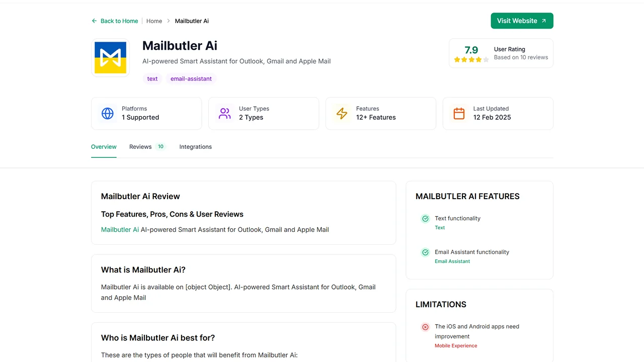Viewport: 644px width, 362px height.
Task: Click the globe icon beside Platforms
Action: point(108,114)
